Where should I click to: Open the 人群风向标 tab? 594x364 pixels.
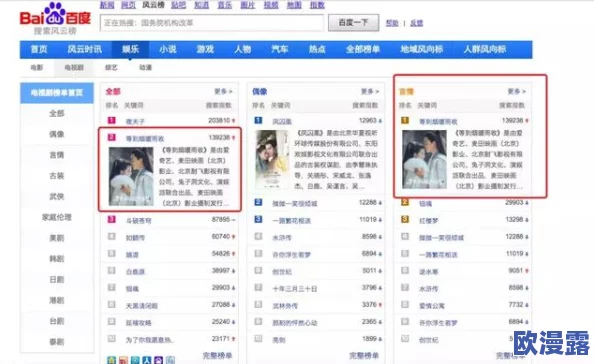tap(485, 49)
